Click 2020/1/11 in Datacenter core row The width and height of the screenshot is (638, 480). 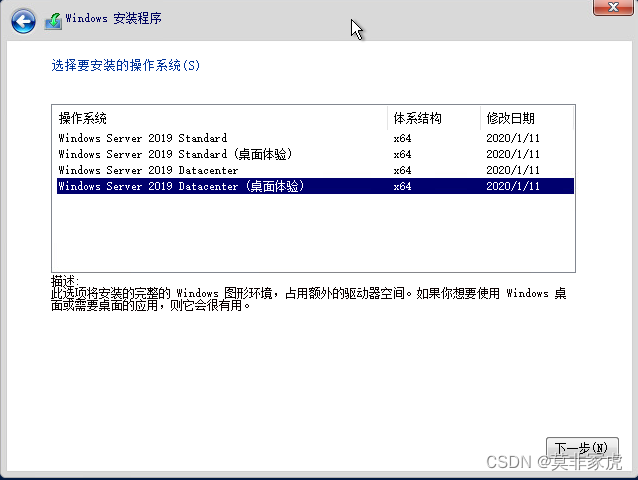(513, 170)
